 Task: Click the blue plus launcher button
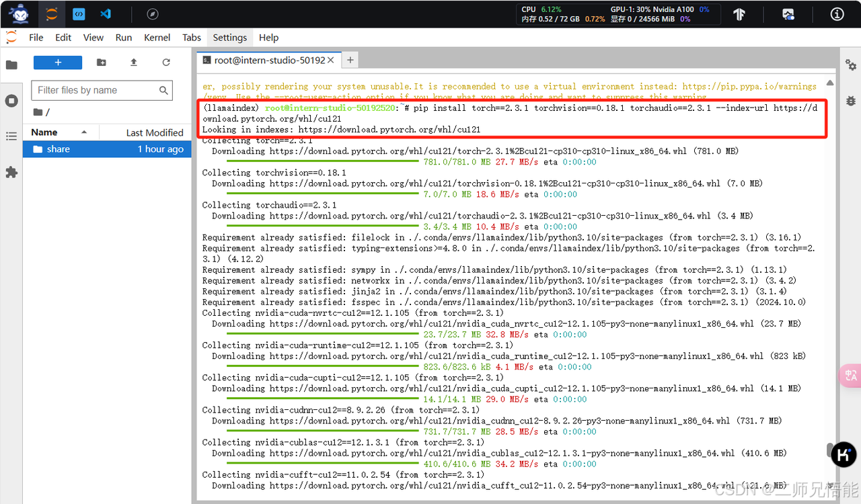(57, 62)
